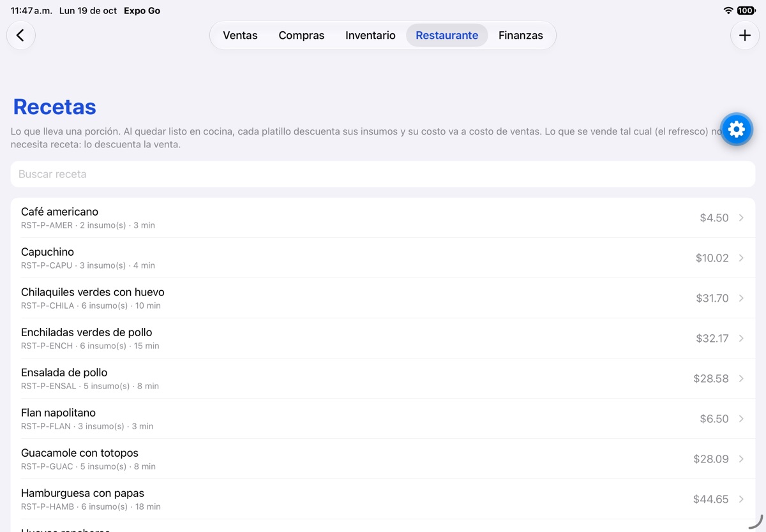Open chevron on the Flan napolitano row

point(741,418)
